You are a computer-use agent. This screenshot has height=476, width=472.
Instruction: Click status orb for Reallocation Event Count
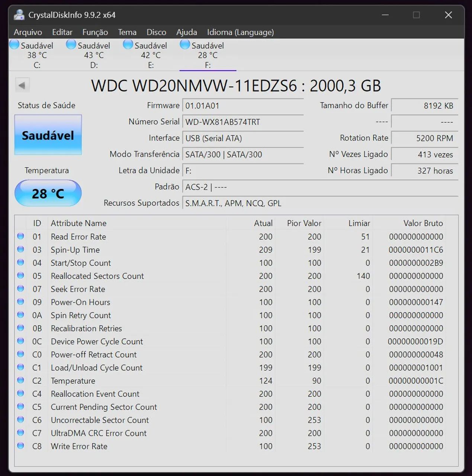pos(20,393)
